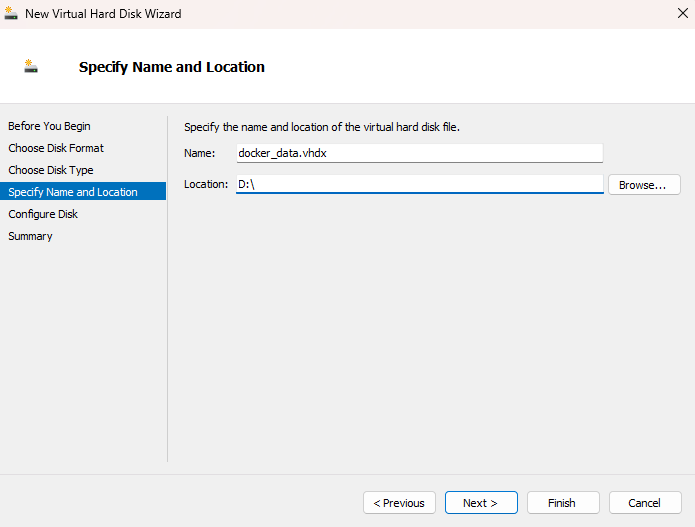Viewport: 695px width, 527px height.
Task: Open the Choose Disk Format step
Action: [x=56, y=148]
